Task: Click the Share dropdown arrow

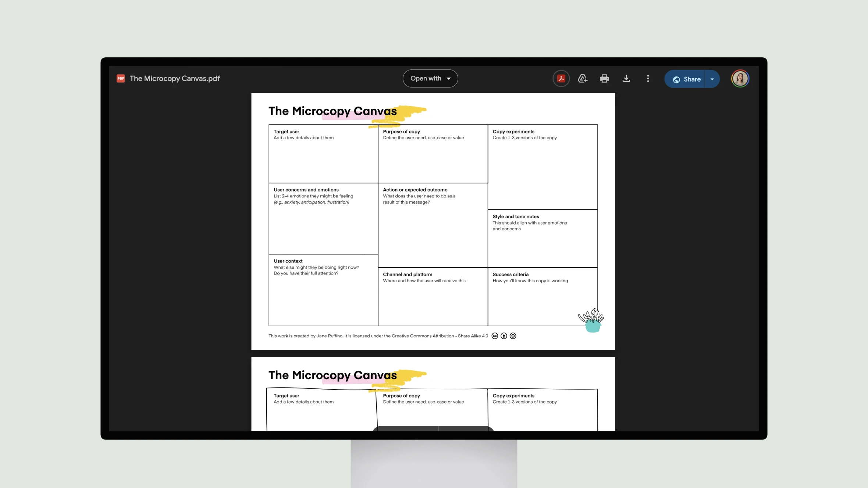Action: pyautogui.click(x=712, y=78)
